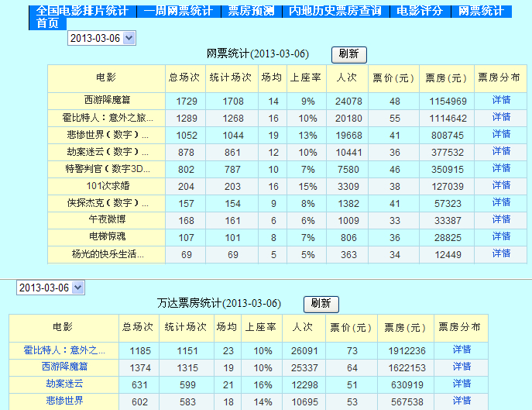Click the box office value 1912236
Screen dimensions: 532x410
pos(407,351)
